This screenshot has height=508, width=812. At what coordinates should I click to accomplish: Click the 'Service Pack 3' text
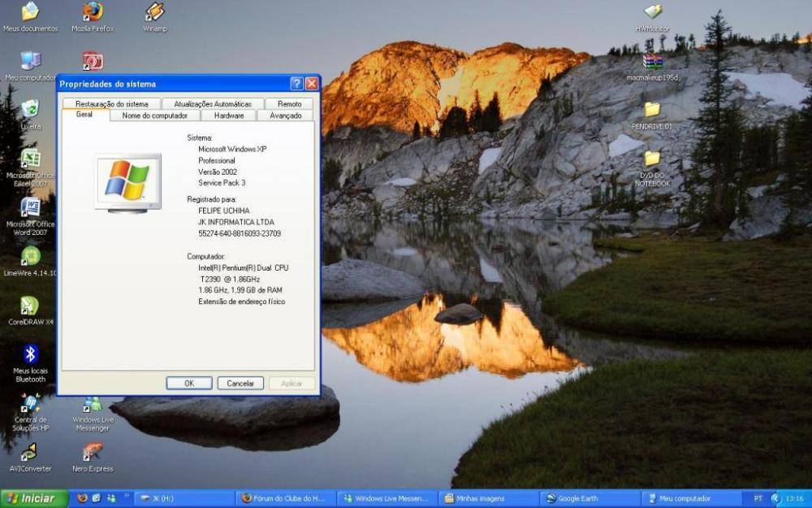pyautogui.click(x=222, y=183)
